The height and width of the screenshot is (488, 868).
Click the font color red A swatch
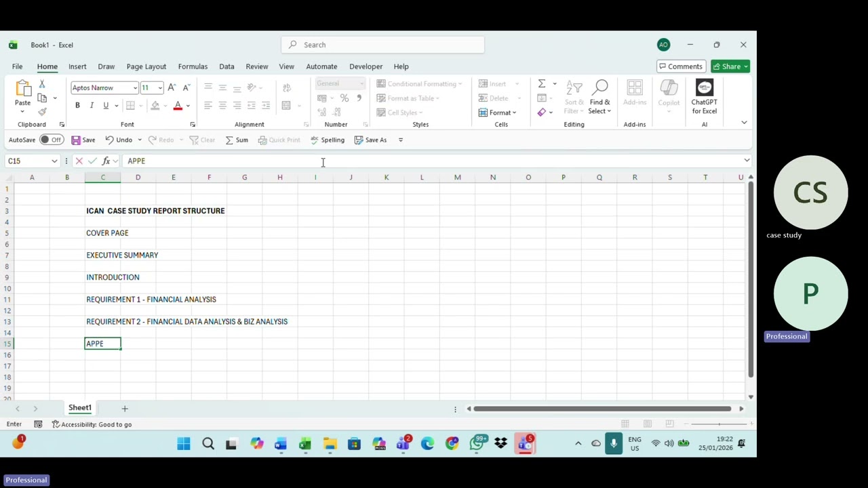point(178,106)
